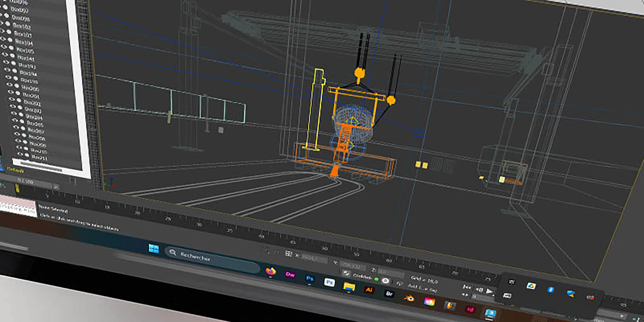
Task: Hide Box105 using its eye icon
Action: click(4, 47)
